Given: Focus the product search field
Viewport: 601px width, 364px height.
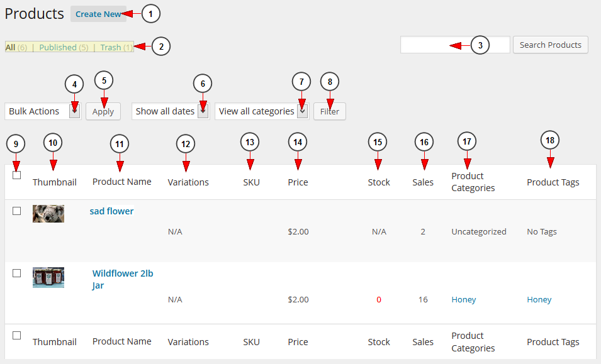Looking at the screenshot, I should (455, 45).
